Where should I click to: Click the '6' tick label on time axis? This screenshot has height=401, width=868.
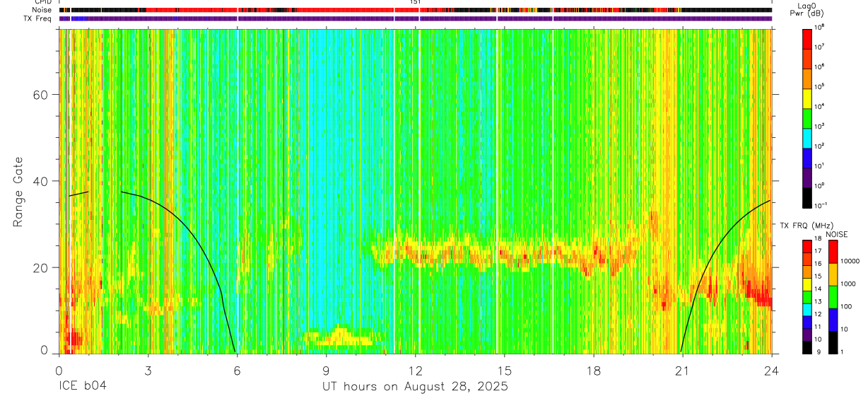[237, 370]
